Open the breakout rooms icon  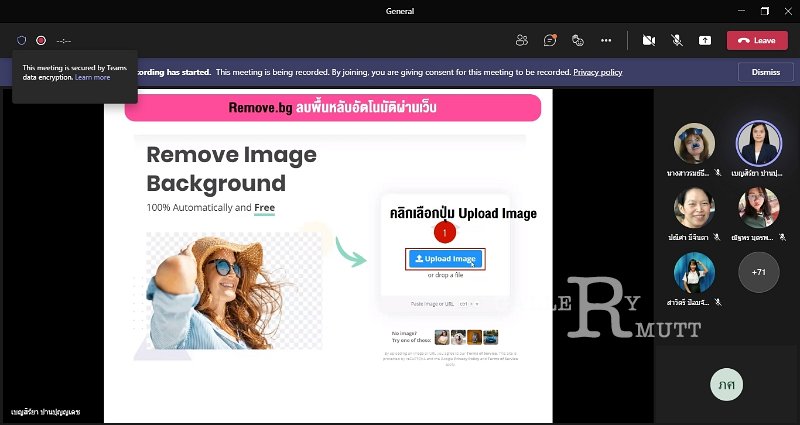point(578,40)
